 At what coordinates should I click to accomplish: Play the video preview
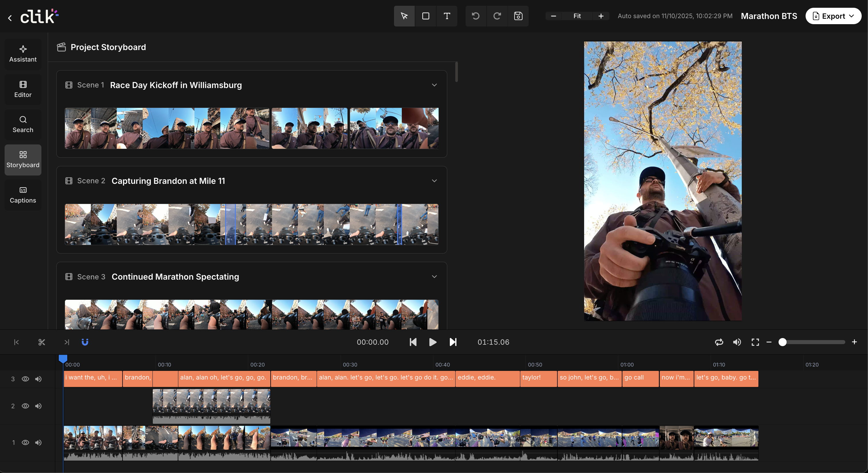(x=432, y=342)
